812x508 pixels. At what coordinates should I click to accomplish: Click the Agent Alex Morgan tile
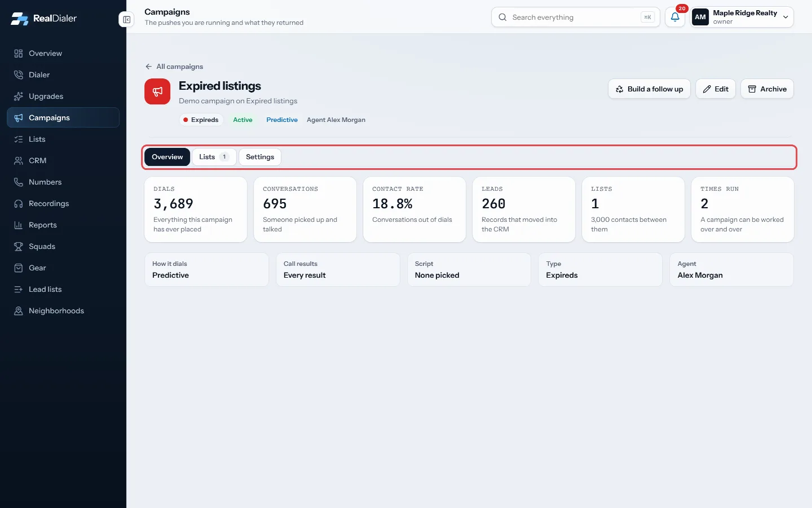coord(732,270)
